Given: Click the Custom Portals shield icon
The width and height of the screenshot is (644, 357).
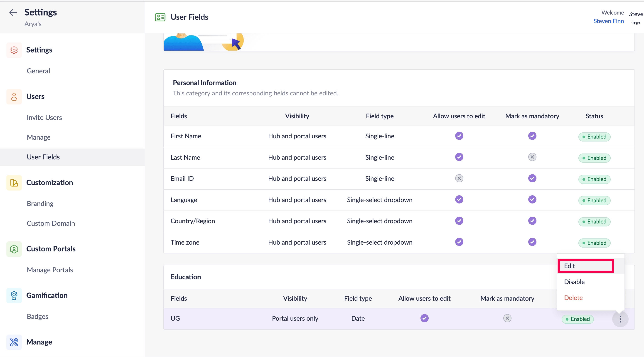Looking at the screenshot, I should click(x=14, y=249).
